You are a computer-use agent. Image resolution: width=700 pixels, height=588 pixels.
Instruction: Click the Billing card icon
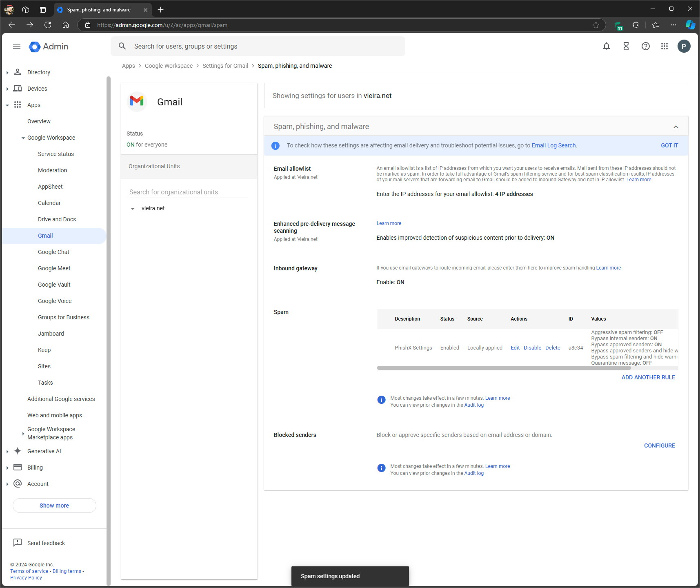point(18,467)
